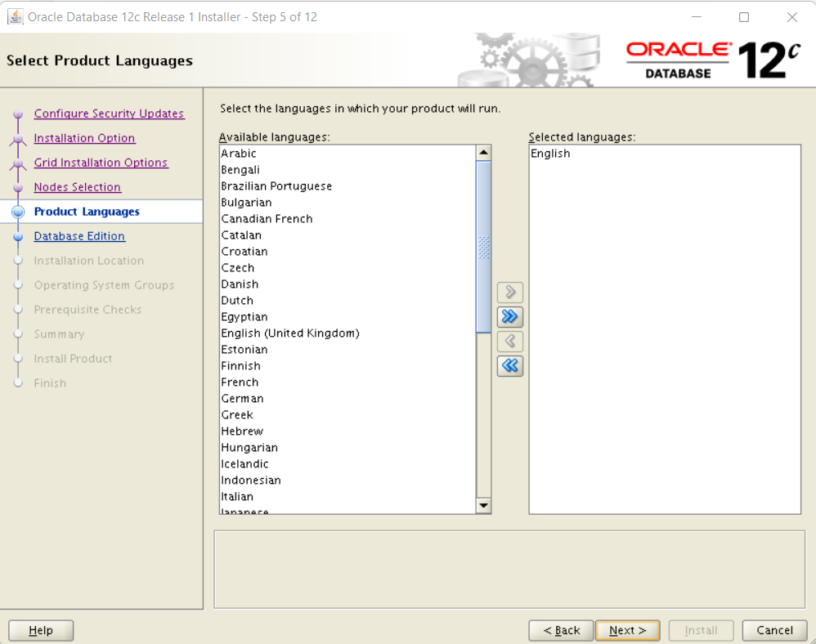This screenshot has height=644, width=816.
Task: Click the Help button
Action: coord(41,630)
